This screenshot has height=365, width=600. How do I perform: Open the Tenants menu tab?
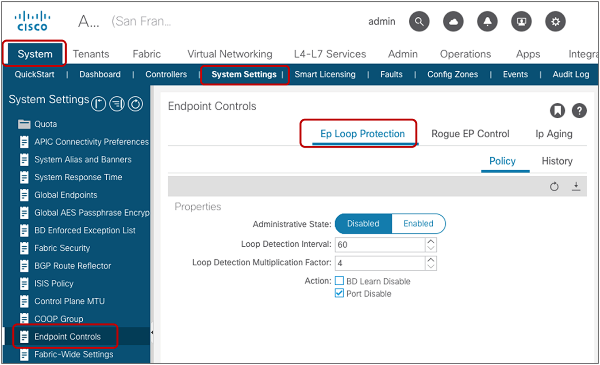click(91, 54)
